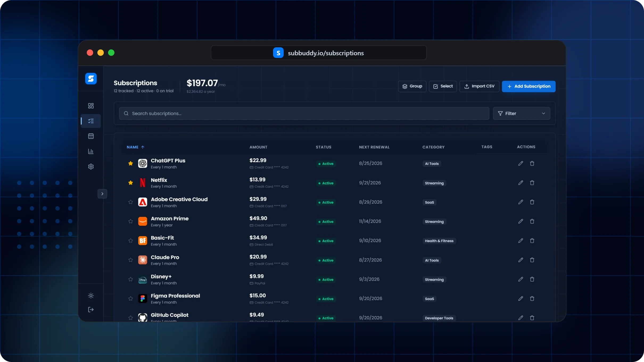This screenshot has width=644, height=362.
Task: Favorite Basic-Fit with its star
Action: tap(130, 241)
